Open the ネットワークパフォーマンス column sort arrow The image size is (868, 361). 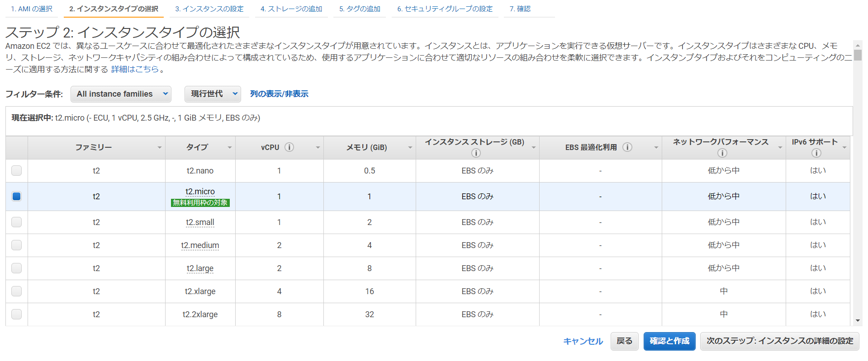click(x=780, y=148)
